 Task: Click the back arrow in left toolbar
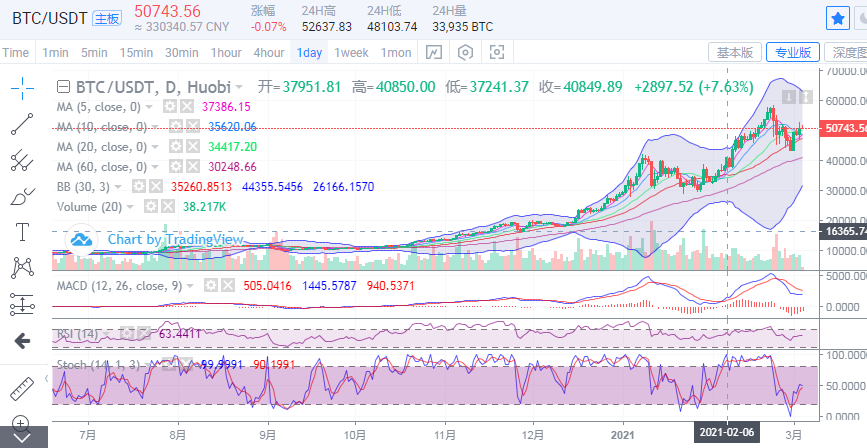pos(22,341)
